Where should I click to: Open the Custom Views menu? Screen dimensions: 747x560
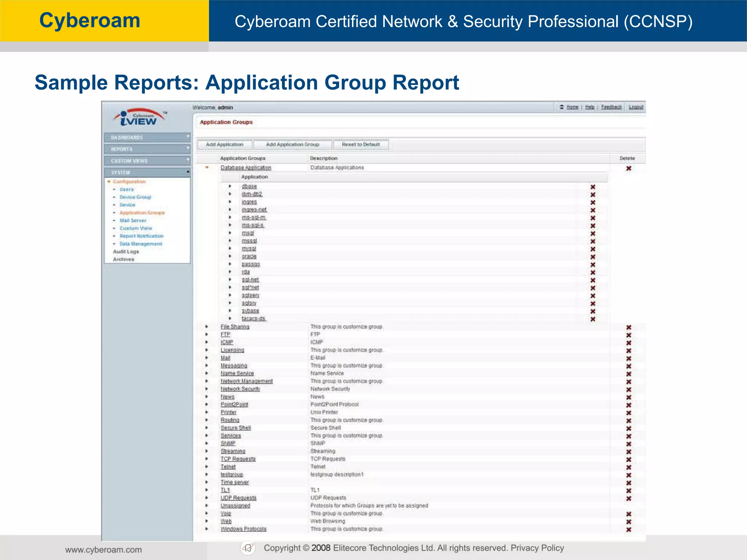click(x=147, y=161)
